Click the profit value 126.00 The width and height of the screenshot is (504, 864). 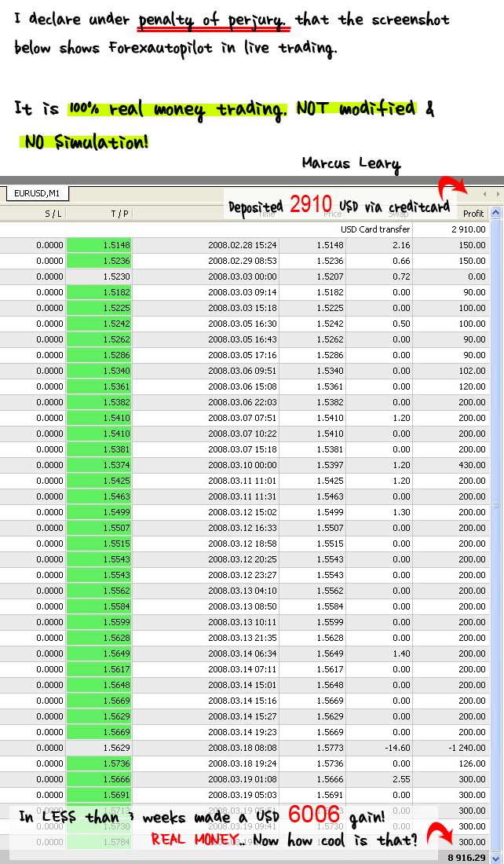472,763
